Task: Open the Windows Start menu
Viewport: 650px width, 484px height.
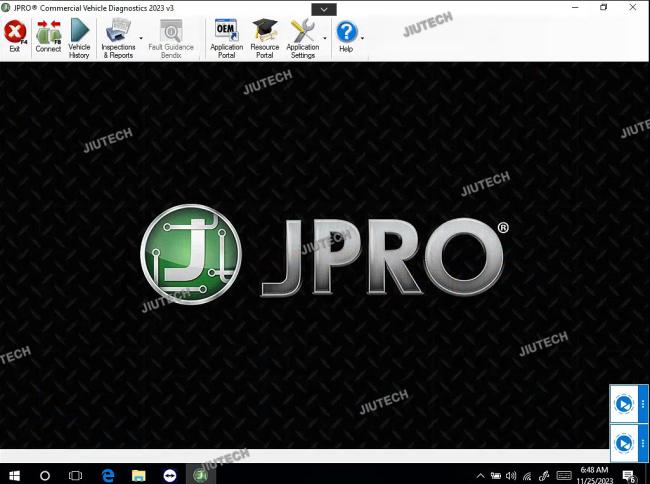Action: (x=14, y=474)
